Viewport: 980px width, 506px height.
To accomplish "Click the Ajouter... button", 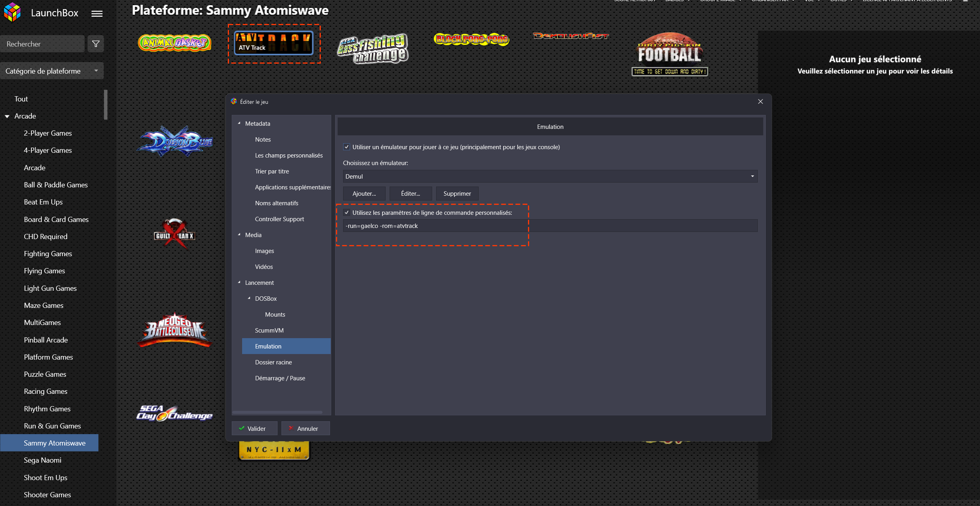I will click(x=364, y=193).
